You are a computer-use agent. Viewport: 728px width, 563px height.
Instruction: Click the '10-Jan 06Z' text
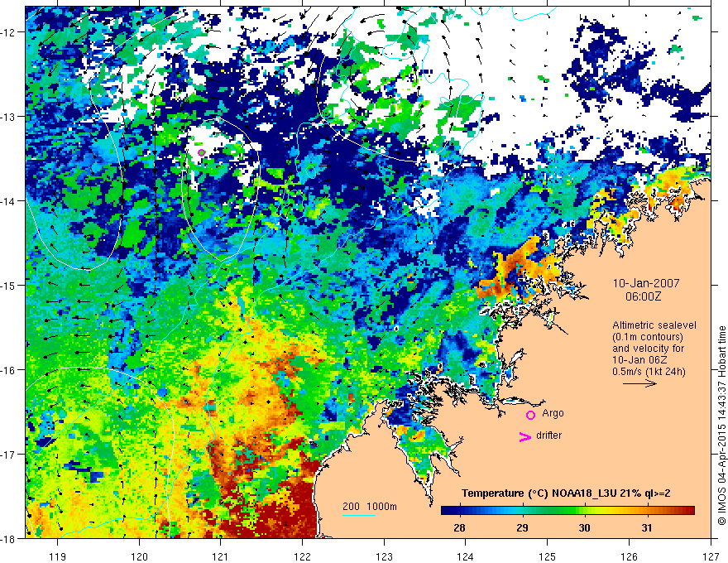[642, 360]
